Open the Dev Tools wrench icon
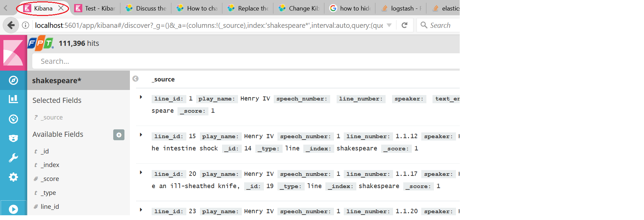Screen dimensions: 644x220 point(13,158)
